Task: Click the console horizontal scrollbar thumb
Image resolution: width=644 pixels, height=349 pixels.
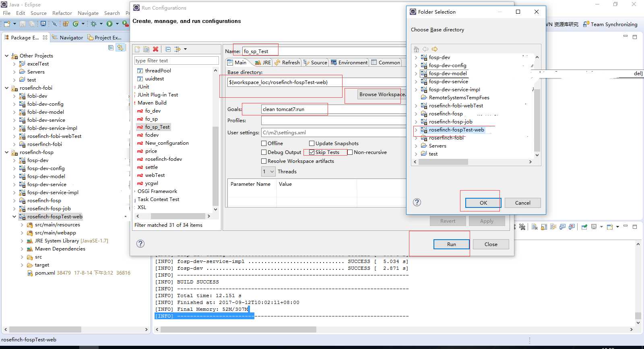Action: point(238,330)
